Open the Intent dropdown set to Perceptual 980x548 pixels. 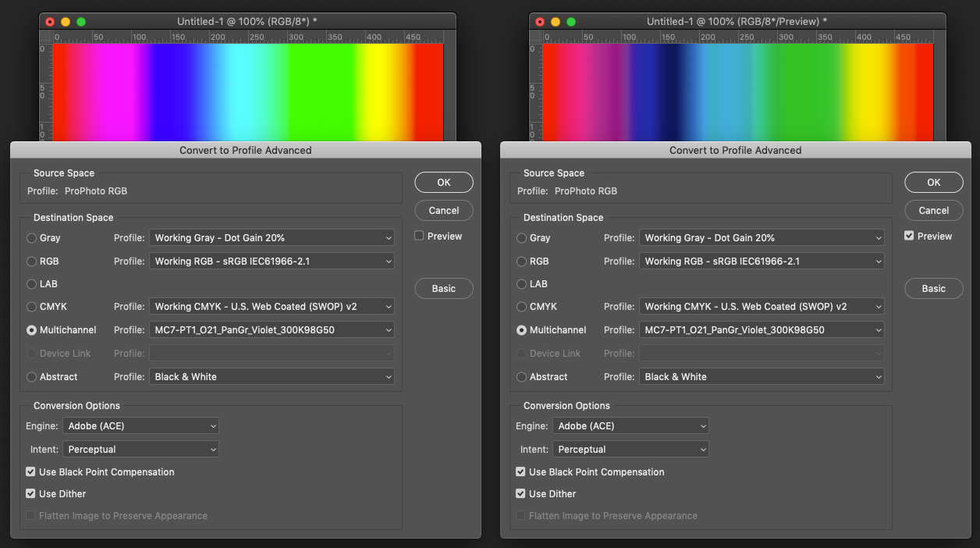tap(140, 449)
